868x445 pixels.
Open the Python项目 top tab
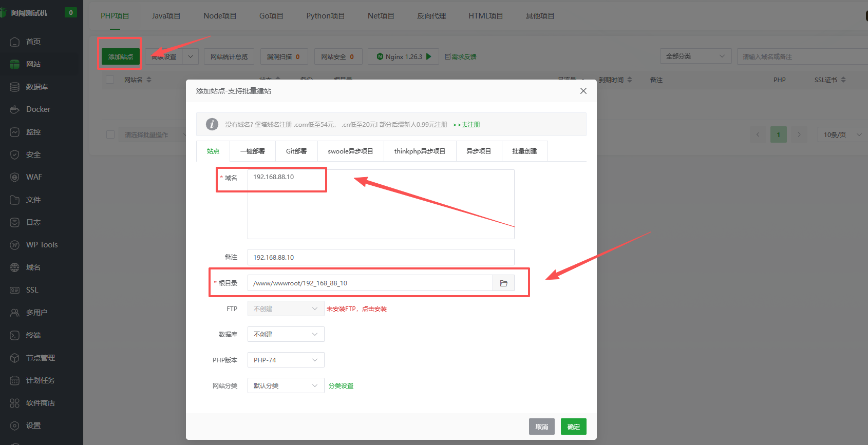(326, 16)
